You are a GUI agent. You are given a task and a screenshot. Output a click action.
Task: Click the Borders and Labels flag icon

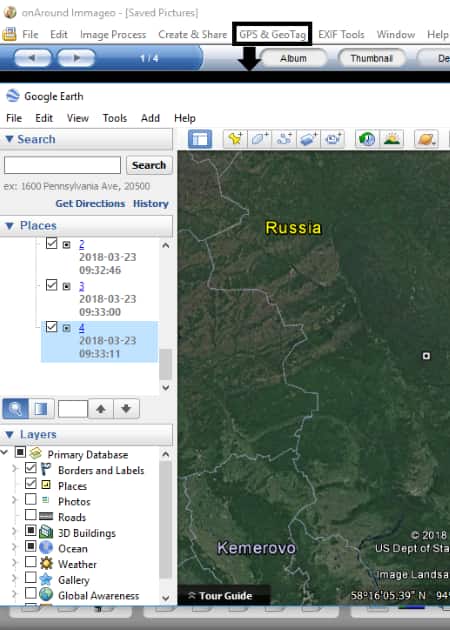coord(46,469)
